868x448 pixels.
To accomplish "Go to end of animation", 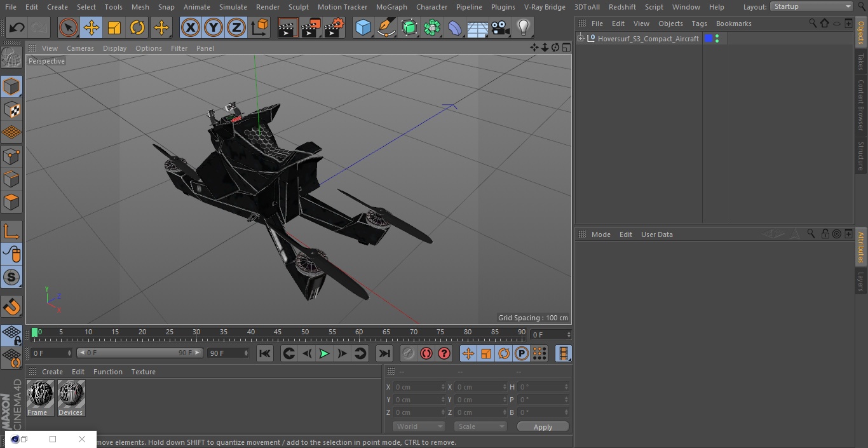I will point(384,353).
